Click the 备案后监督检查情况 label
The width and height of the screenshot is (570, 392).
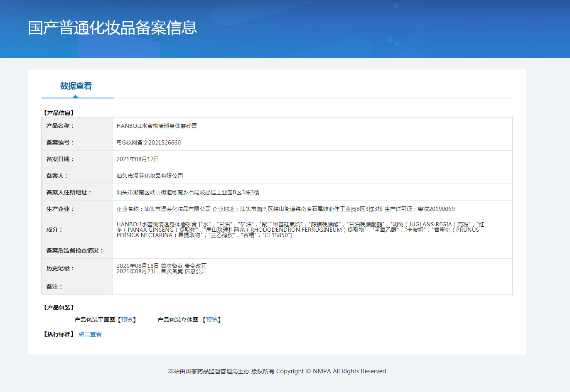point(75,250)
